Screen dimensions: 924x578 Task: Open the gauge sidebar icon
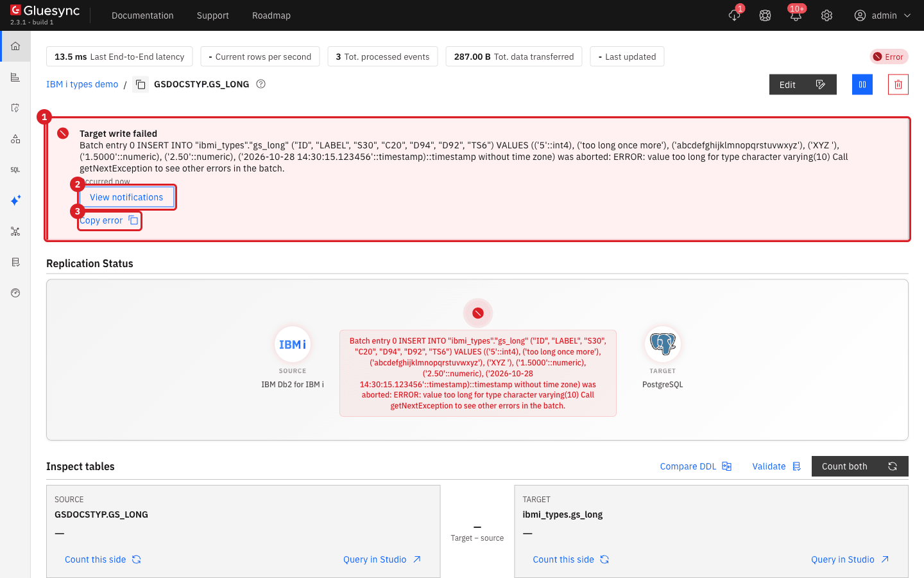(x=15, y=293)
